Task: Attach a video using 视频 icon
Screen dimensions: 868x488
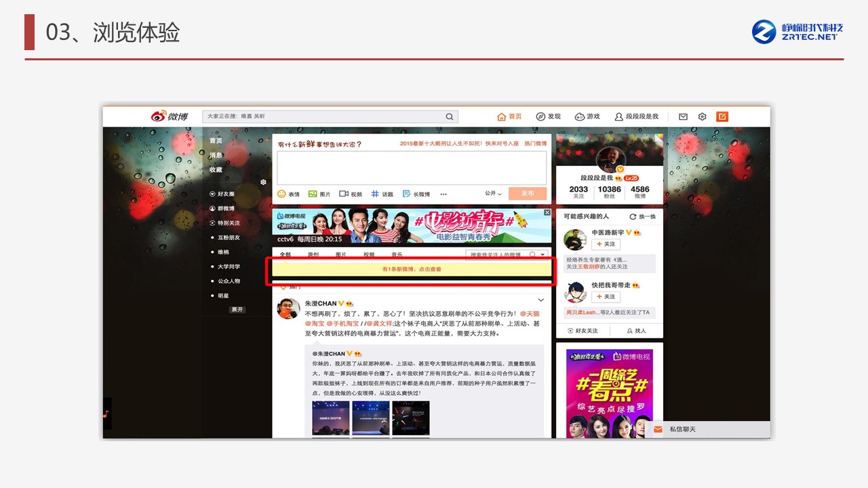Action: 351,194
